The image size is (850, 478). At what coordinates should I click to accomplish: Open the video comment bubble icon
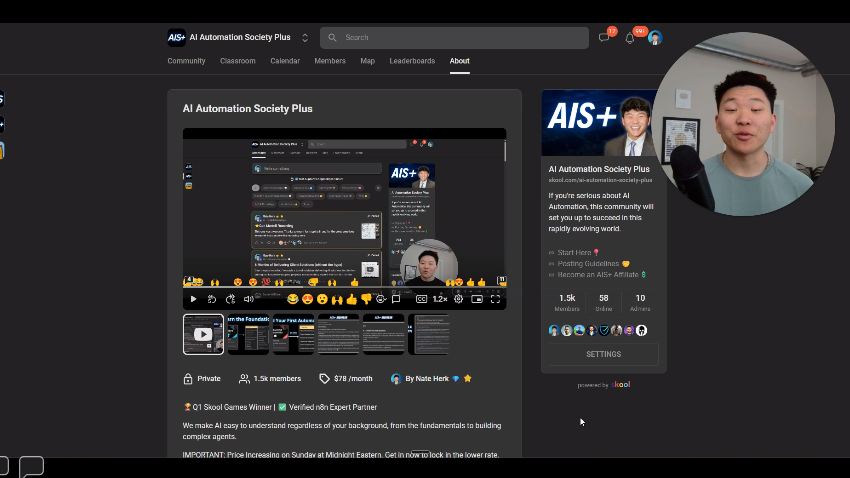pyautogui.click(x=396, y=299)
